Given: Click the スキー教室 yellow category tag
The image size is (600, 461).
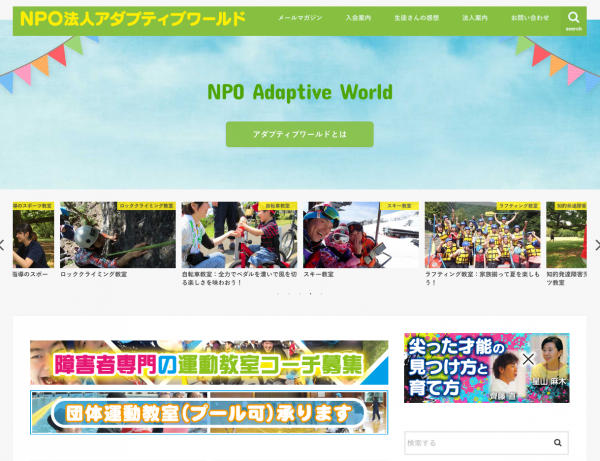Looking at the screenshot, I should 399,206.
